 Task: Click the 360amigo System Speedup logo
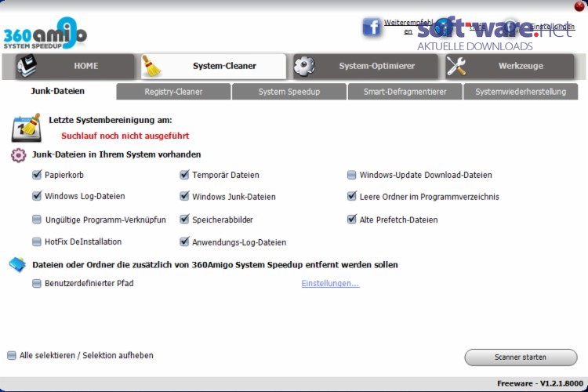pos(45,33)
